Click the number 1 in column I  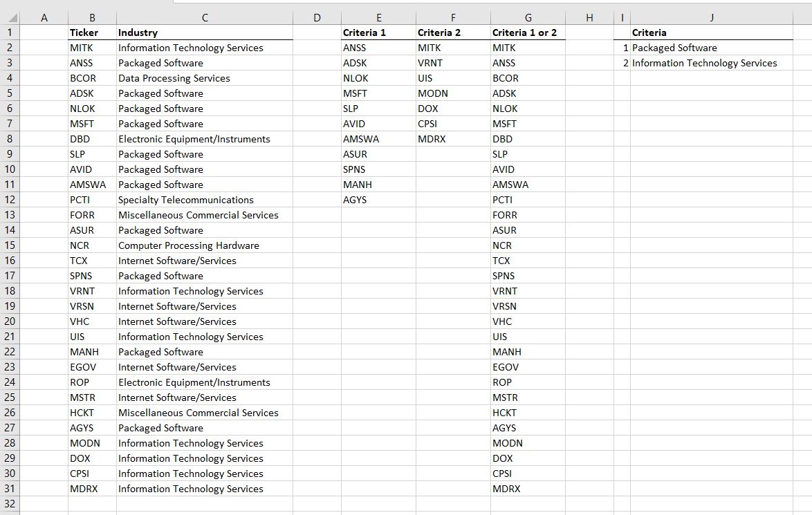pyautogui.click(x=622, y=48)
